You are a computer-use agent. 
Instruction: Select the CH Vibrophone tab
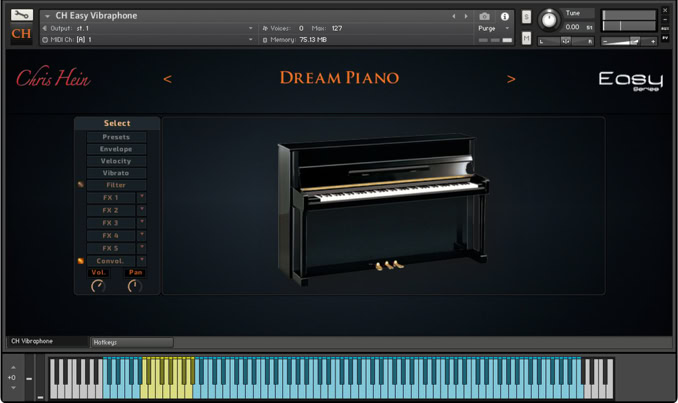coord(46,342)
